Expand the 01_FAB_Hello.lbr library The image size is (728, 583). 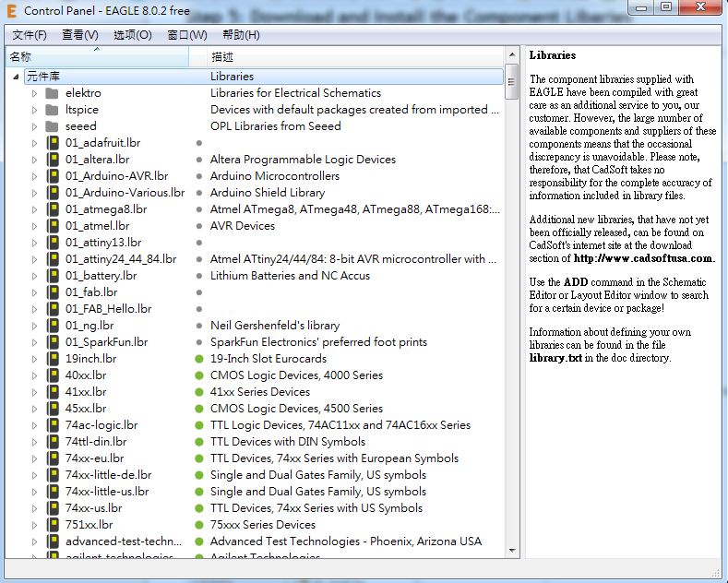coord(34,309)
